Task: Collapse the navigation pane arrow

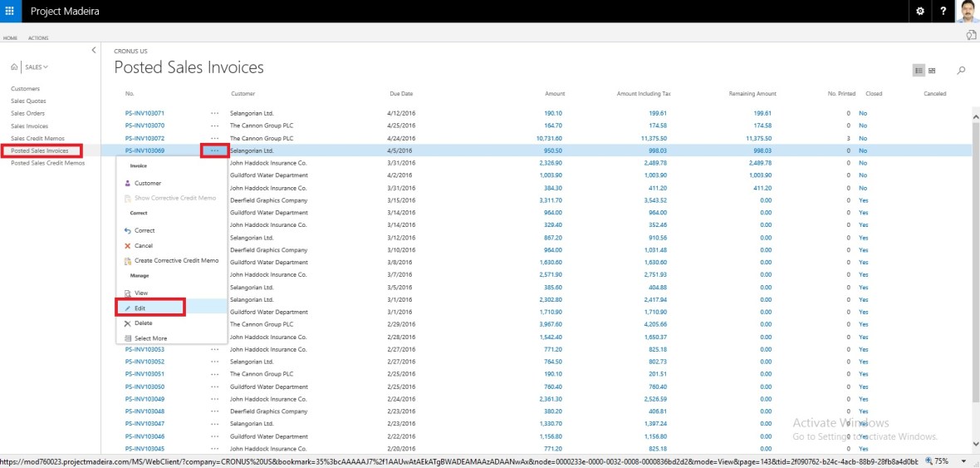Action: pos(94,50)
